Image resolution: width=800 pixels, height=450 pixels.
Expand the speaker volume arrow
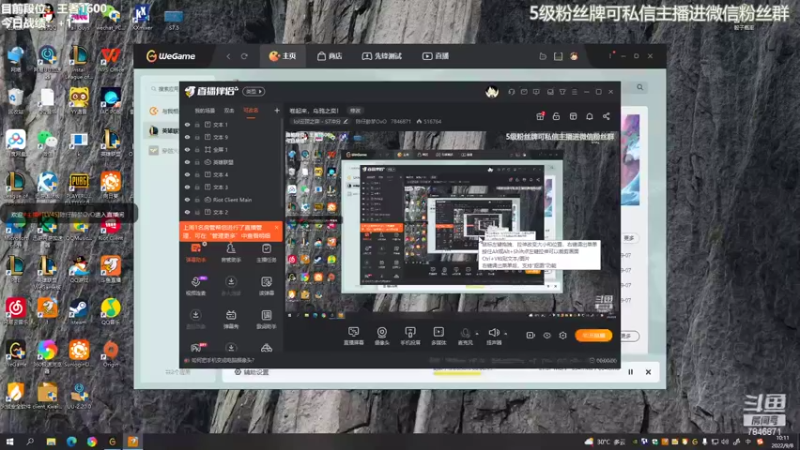tap(506, 334)
